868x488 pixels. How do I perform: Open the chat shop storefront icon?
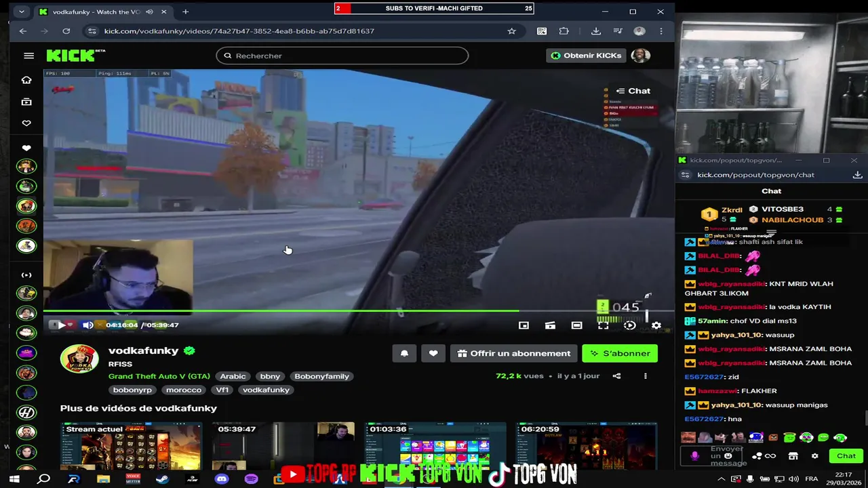pyautogui.click(x=793, y=456)
